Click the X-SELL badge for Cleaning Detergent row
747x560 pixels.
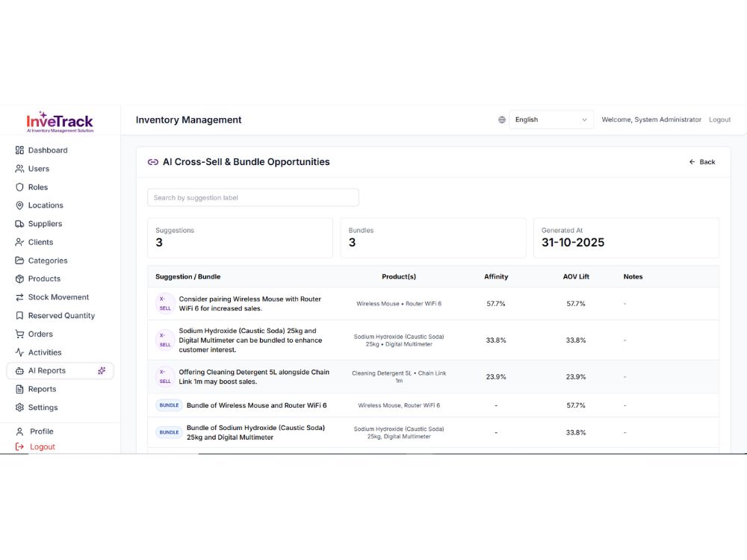165,376
